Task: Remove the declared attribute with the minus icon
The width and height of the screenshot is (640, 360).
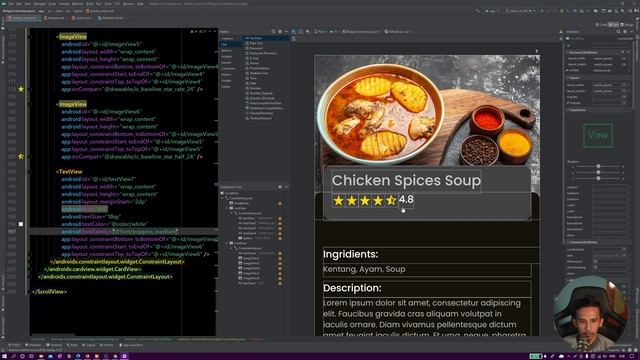Action: tap(628, 52)
